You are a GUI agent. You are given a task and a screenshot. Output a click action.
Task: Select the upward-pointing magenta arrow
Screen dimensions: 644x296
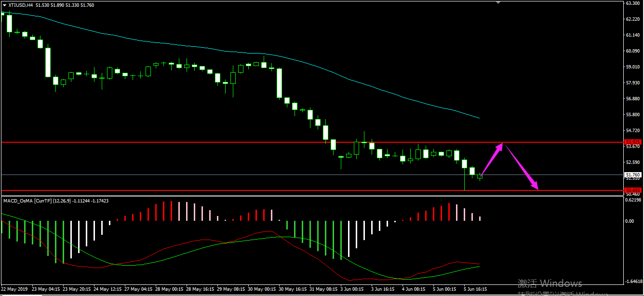click(492, 160)
